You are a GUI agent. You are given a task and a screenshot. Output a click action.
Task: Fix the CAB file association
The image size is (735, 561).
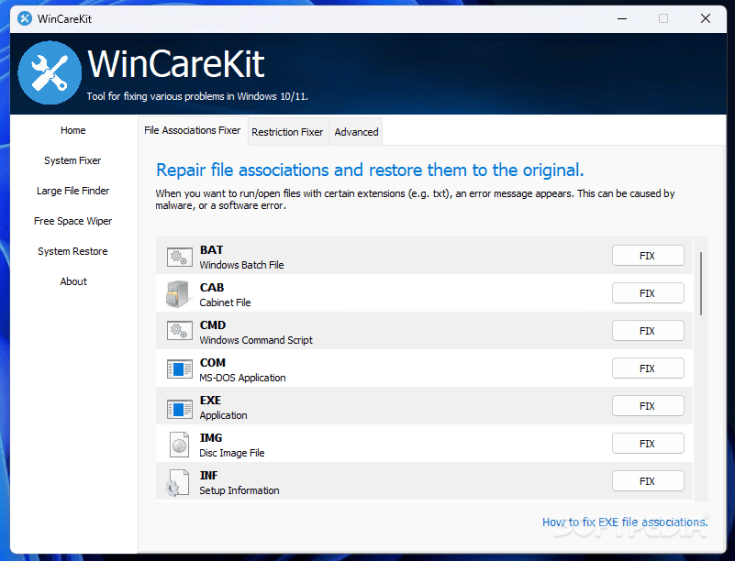point(648,293)
